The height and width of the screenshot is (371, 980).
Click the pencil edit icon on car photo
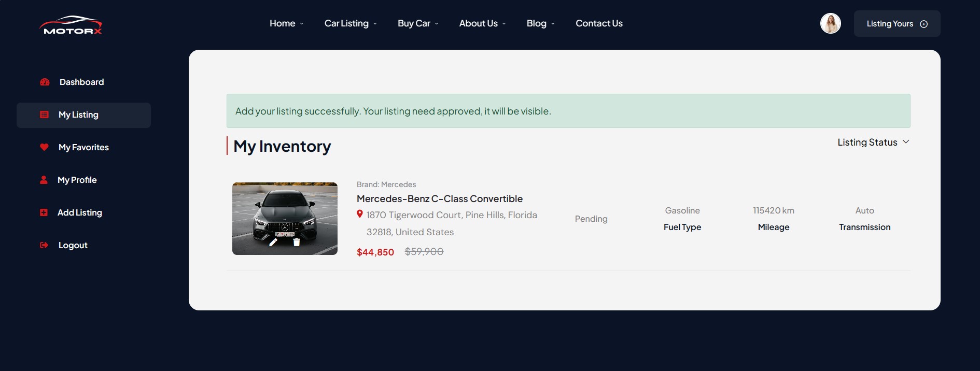pyautogui.click(x=273, y=242)
